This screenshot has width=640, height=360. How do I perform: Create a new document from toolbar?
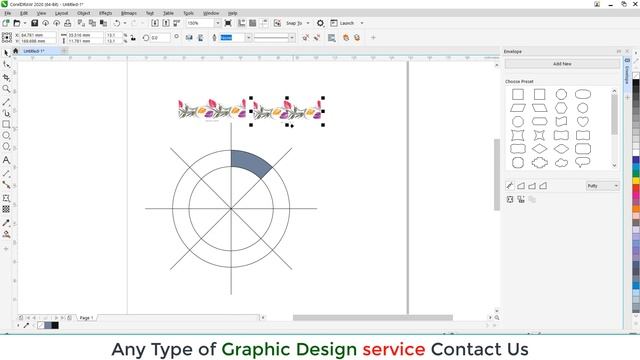6,23
